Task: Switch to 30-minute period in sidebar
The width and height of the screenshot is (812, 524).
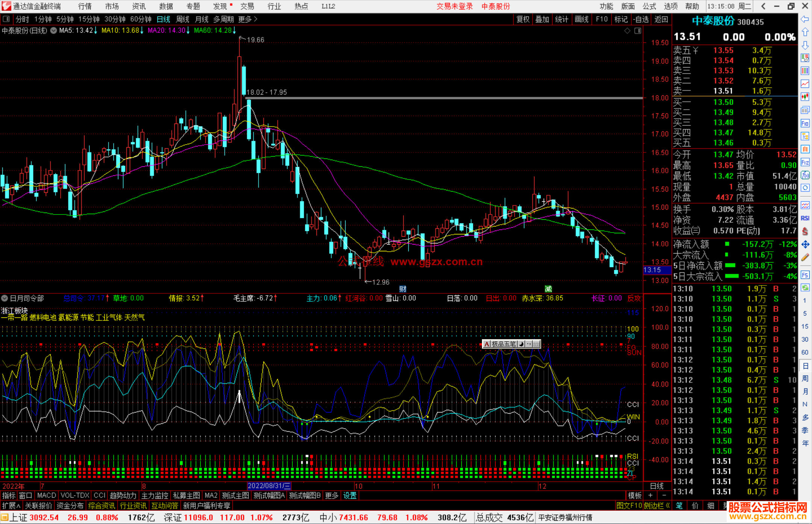Action: point(804,339)
